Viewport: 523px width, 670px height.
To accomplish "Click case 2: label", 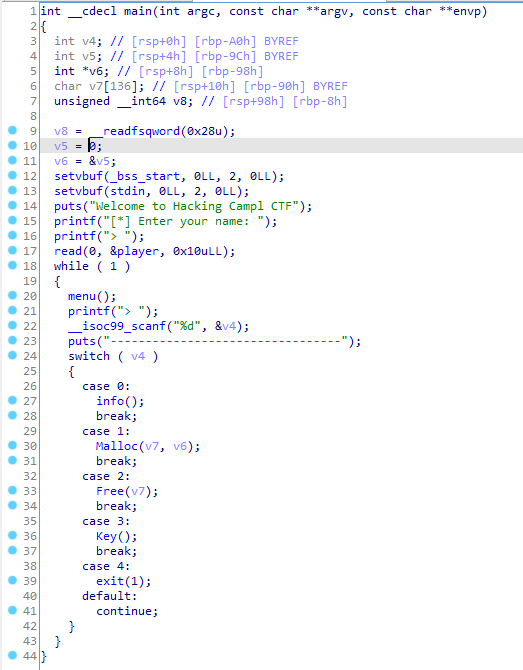I will click(106, 476).
